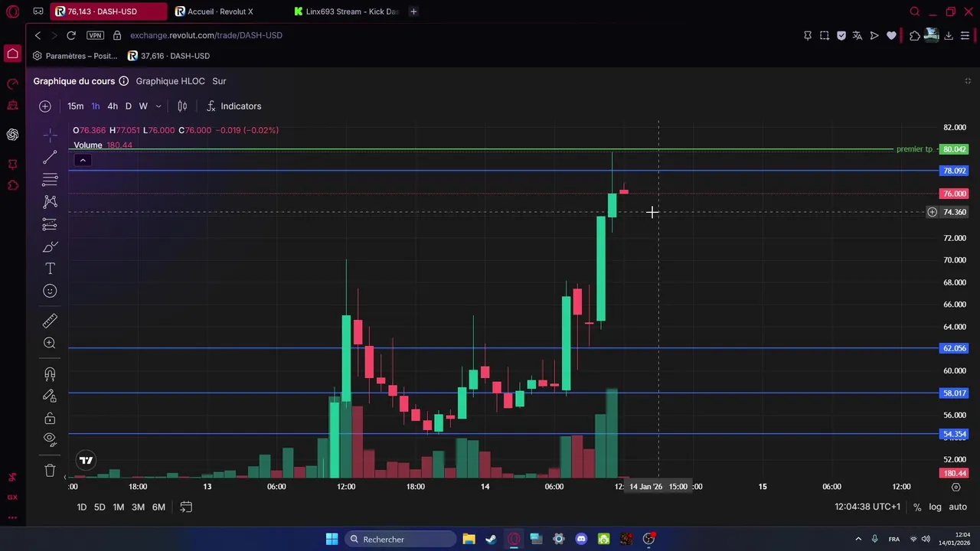The image size is (980, 551).
Task: Set date range to 5D
Action: pos(100,507)
